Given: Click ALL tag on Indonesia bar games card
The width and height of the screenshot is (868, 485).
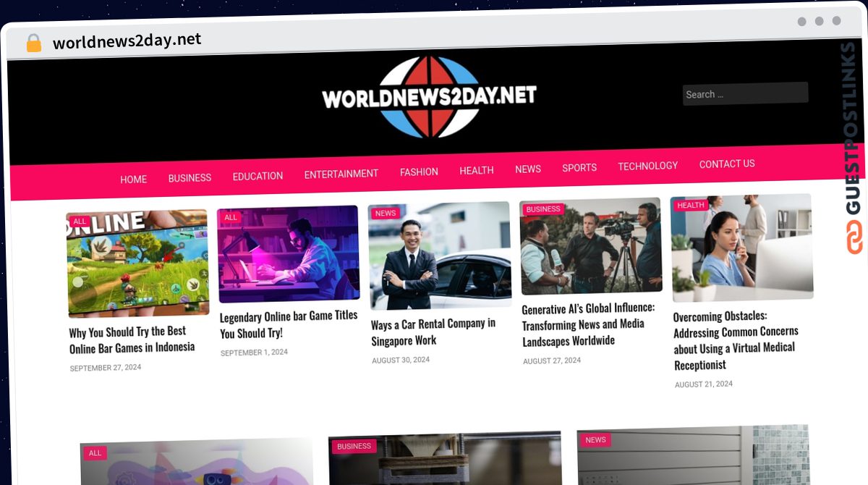Looking at the screenshot, I should [x=80, y=222].
